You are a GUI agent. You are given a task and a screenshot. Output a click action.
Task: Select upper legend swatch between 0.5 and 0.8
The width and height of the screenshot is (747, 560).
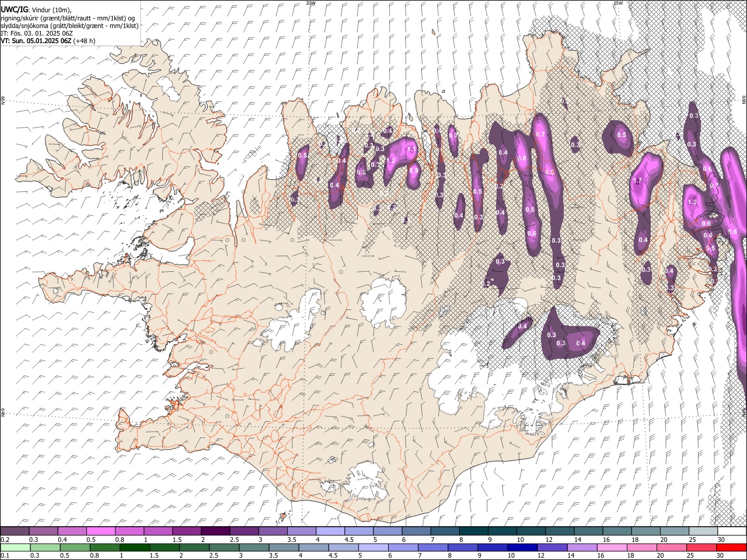[101, 531]
